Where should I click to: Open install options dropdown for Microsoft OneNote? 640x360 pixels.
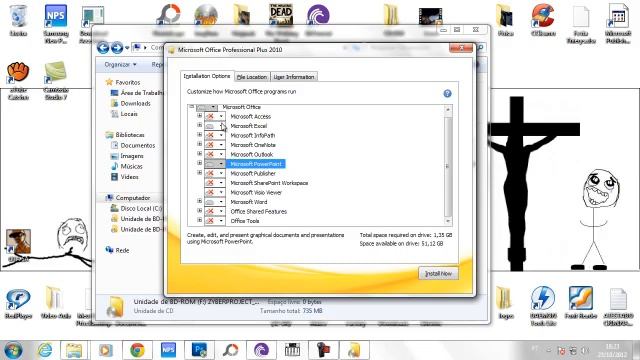click(x=215, y=145)
